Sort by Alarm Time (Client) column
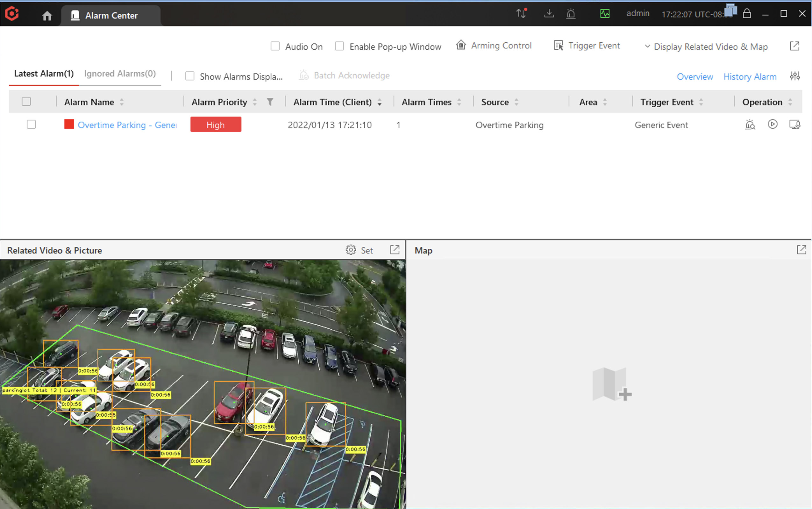 point(380,102)
